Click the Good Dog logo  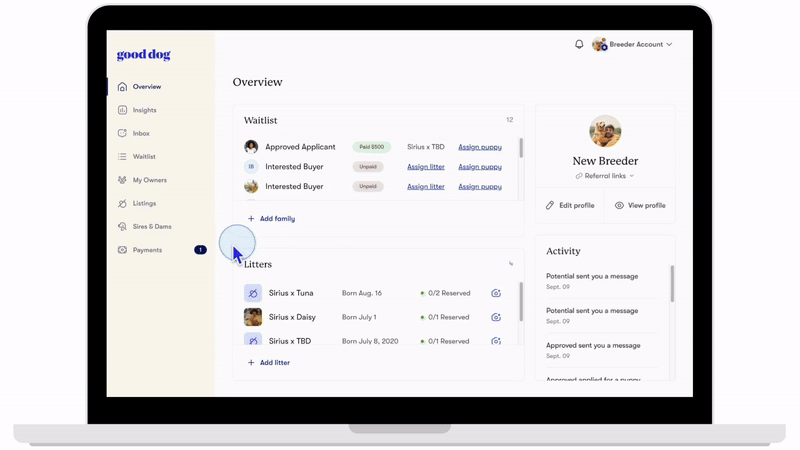(x=143, y=55)
